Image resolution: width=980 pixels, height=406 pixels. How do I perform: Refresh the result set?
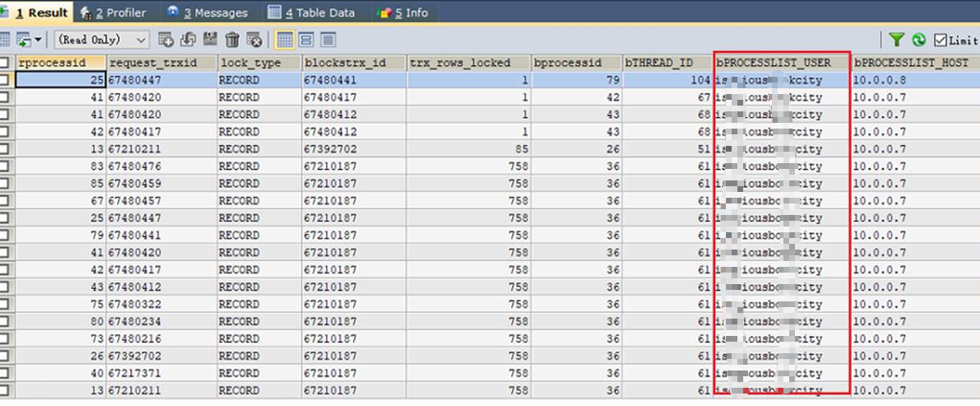tap(919, 39)
